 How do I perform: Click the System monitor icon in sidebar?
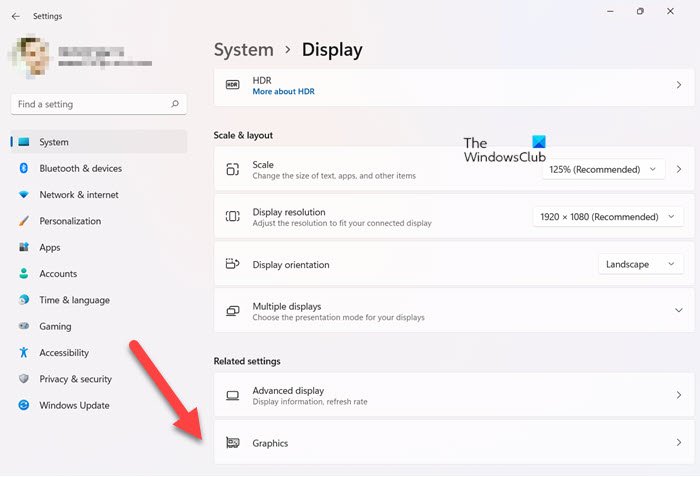pos(24,142)
